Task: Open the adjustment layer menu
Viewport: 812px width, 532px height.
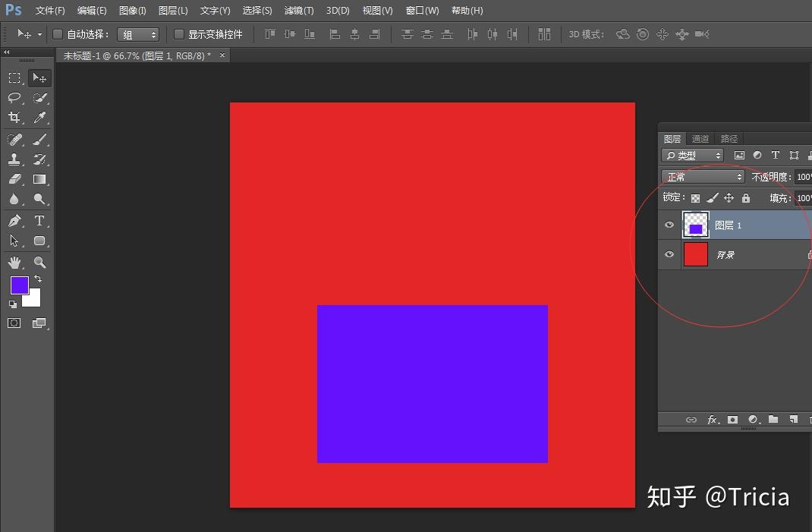Action: click(x=754, y=420)
